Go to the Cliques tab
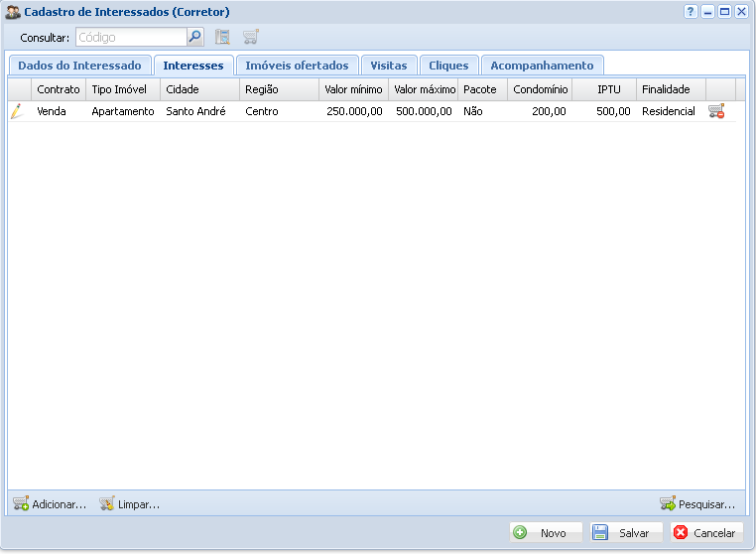 coord(448,66)
